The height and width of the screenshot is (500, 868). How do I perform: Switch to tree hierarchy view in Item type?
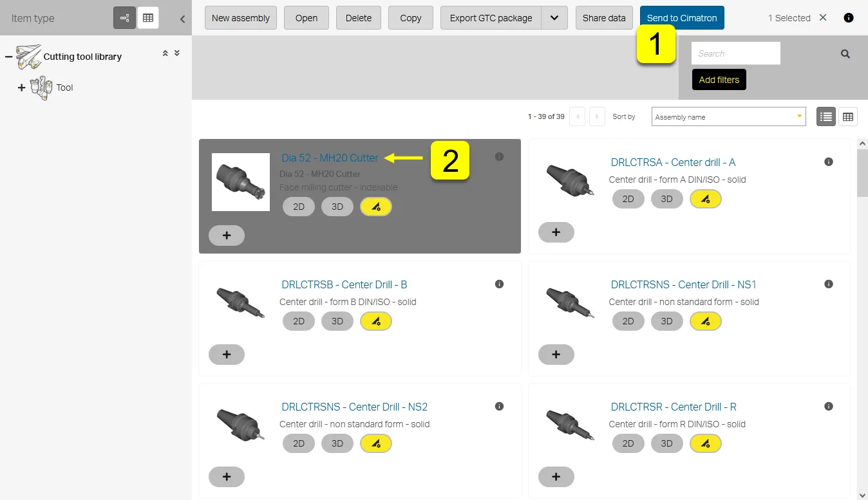124,18
